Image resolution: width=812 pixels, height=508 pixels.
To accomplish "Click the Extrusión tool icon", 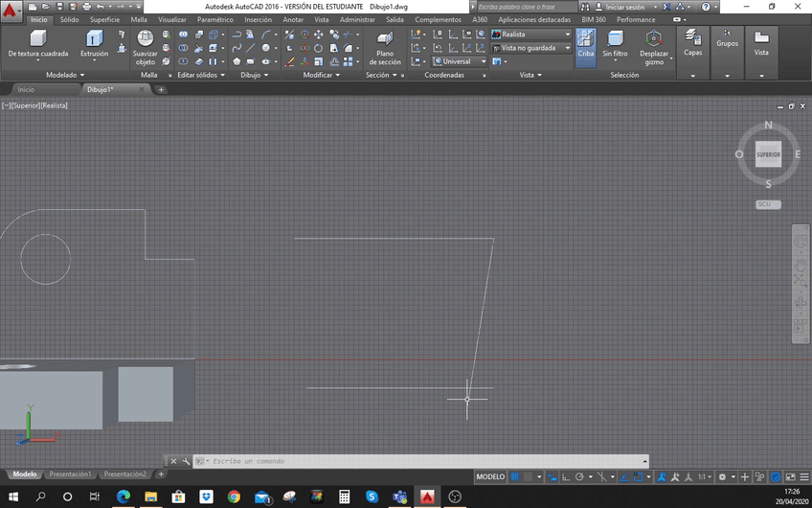I will click(x=95, y=38).
